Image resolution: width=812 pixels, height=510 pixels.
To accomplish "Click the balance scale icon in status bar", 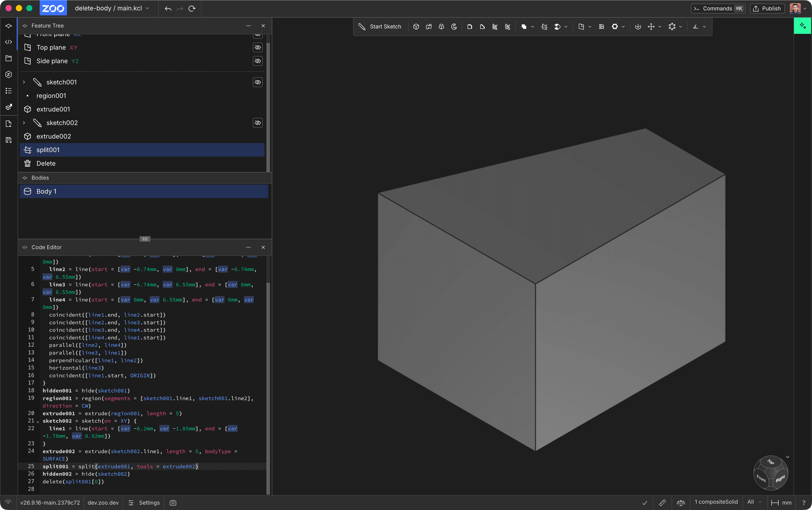I will coord(681,503).
